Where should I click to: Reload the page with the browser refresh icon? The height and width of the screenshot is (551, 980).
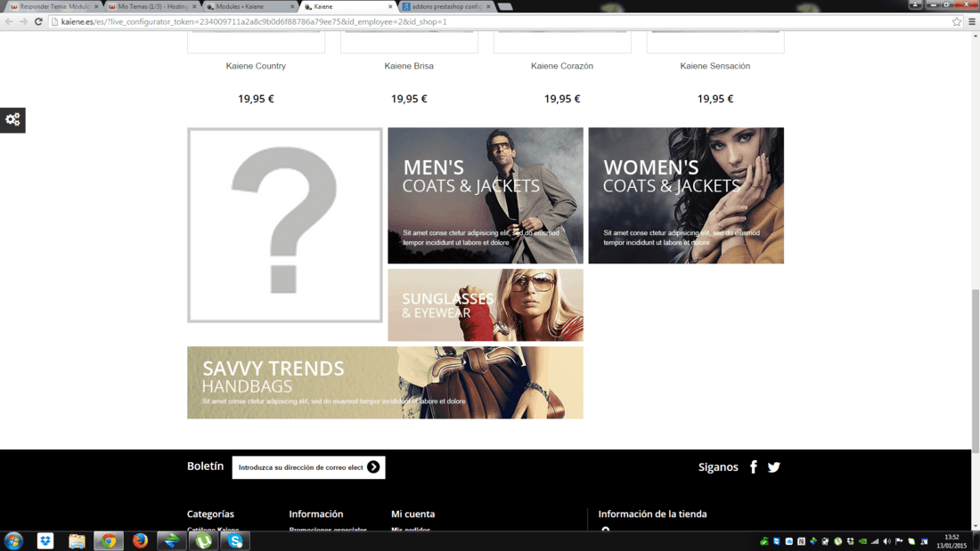pyautogui.click(x=38, y=21)
